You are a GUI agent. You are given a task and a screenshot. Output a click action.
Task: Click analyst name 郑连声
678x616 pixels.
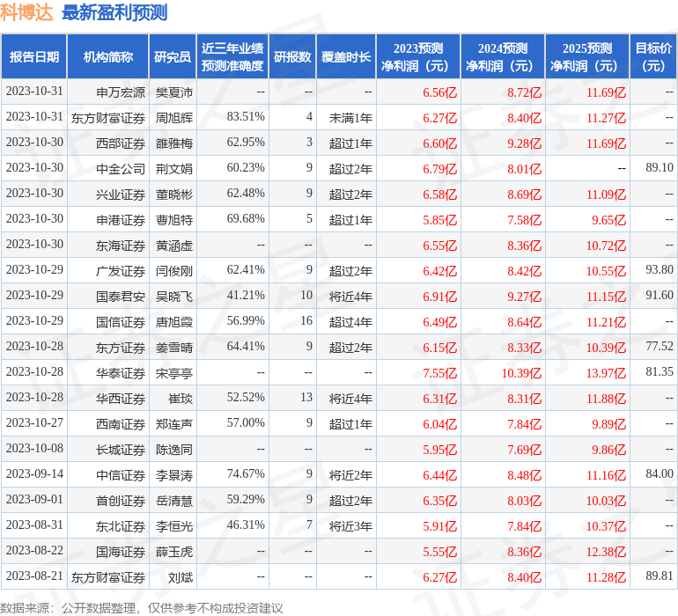tap(173, 423)
